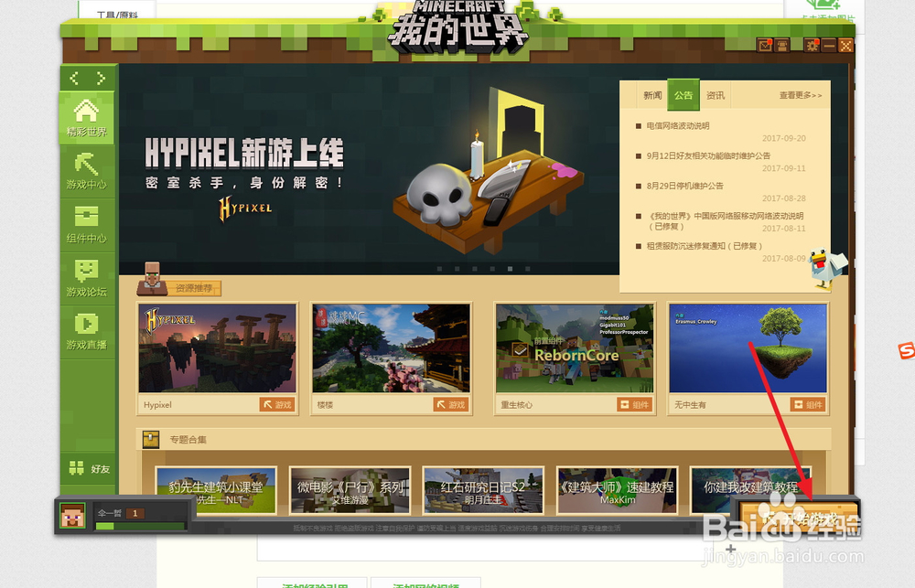
Task: Switch to the 新闻 tab
Action: [652, 95]
